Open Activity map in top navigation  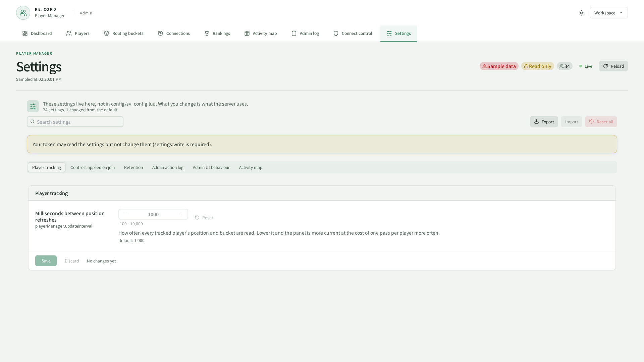coord(260,33)
